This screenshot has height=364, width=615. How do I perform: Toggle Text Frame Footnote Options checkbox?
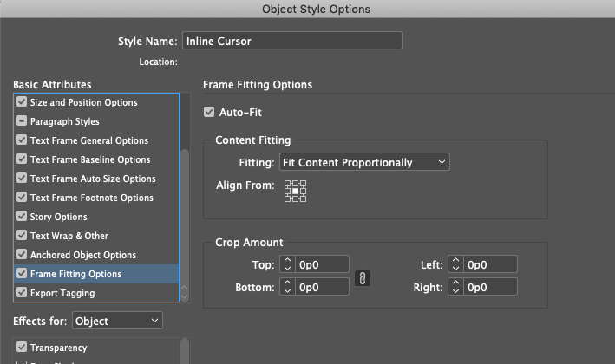pyautogui.click(x=22, y=197)
